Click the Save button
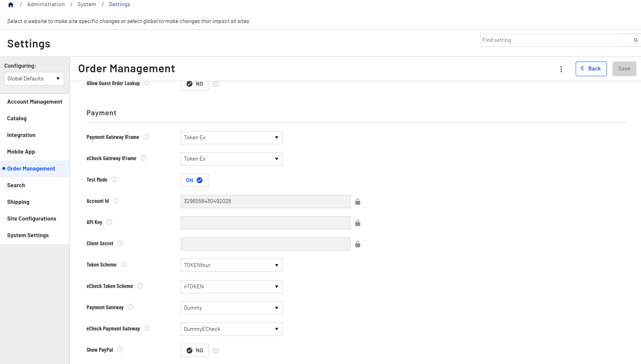The height and width of the screenshot is (364, 641). point(624,69)
